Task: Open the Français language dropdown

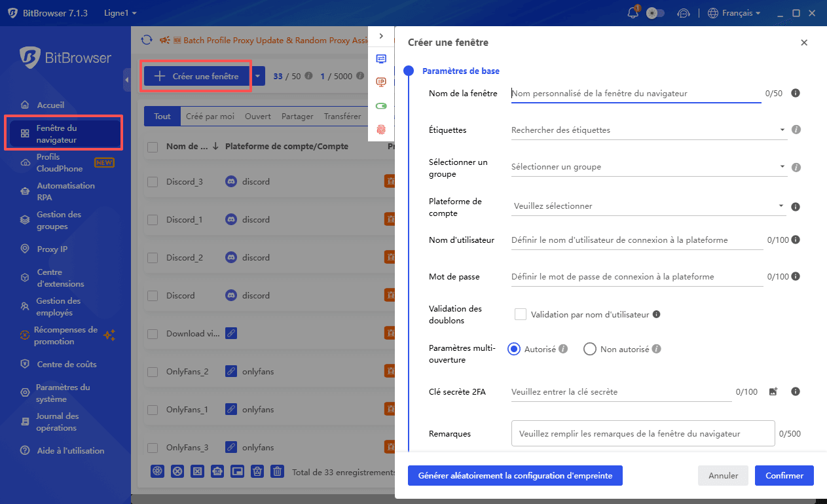Action: coord(735,13)
